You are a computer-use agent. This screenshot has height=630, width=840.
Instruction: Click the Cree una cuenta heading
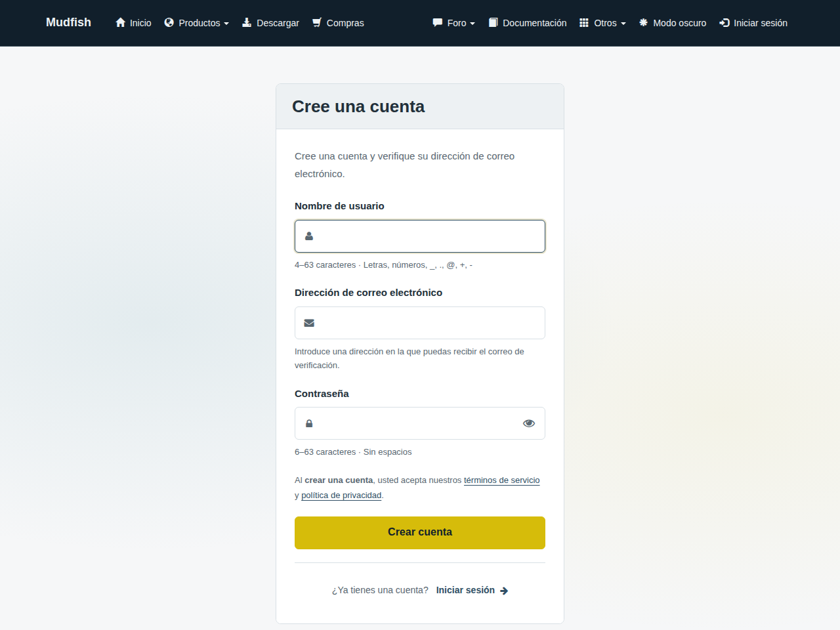tap(358, 106)
